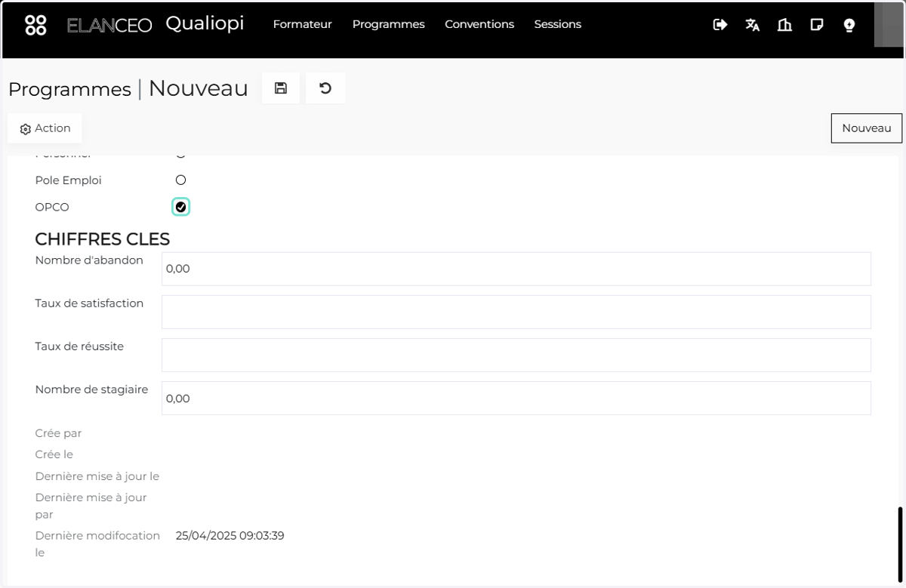
Task: Save the program with floppy disk icon
Action: click(x=281, y=88)
